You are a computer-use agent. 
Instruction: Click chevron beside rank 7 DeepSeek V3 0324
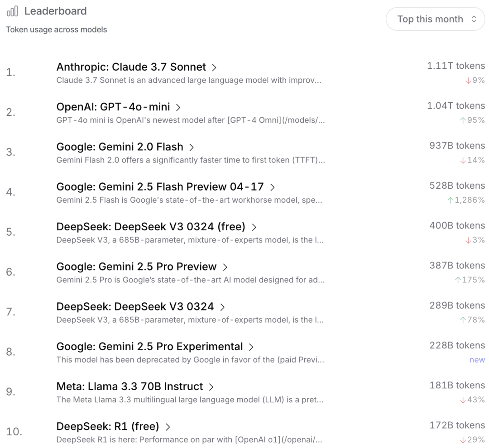point(222,307)
